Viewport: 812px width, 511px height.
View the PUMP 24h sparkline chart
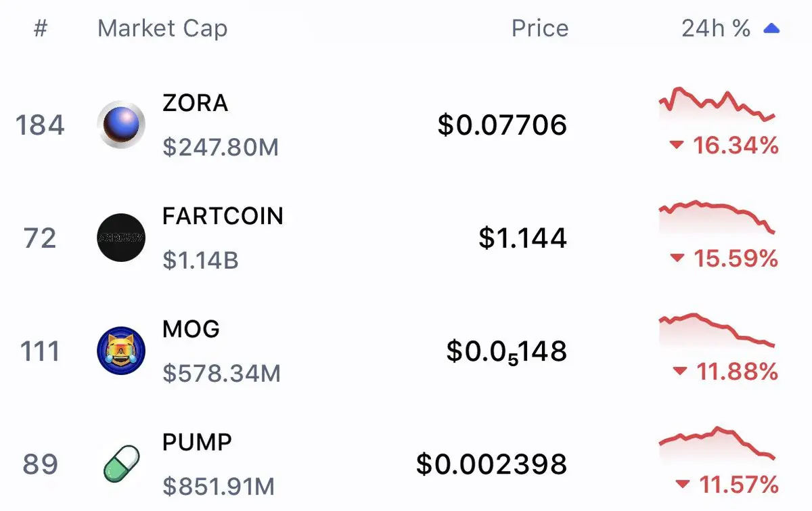click(x=717, y=444)
